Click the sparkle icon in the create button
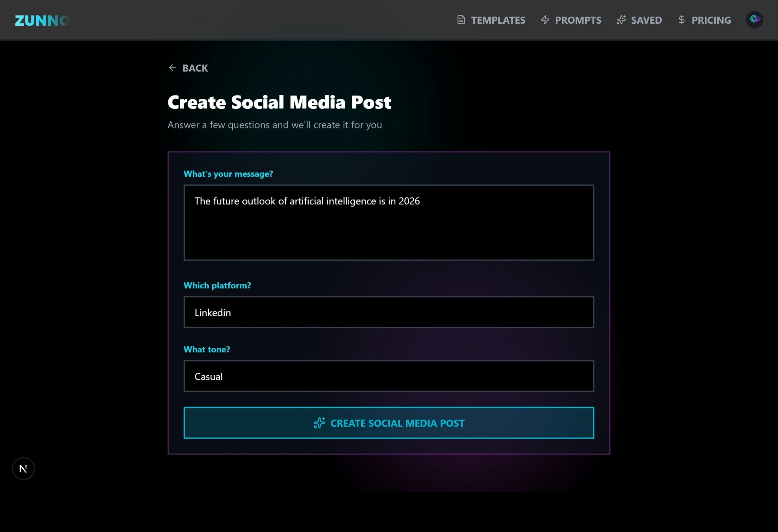Image resolution: width=778 pixels, height=532 pixels. click(319, 423)
